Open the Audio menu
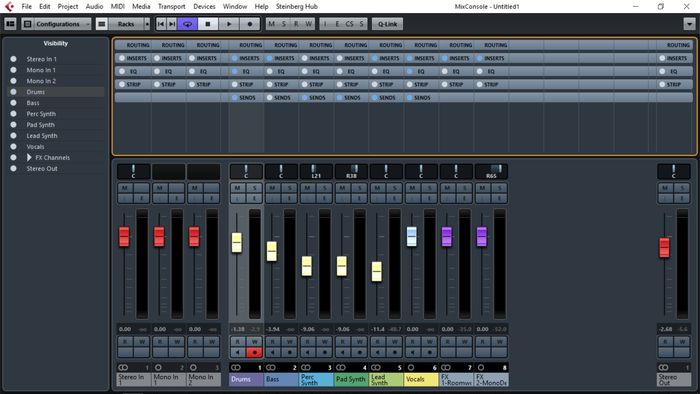Viewport: 700px width, 394px height. 94,6
